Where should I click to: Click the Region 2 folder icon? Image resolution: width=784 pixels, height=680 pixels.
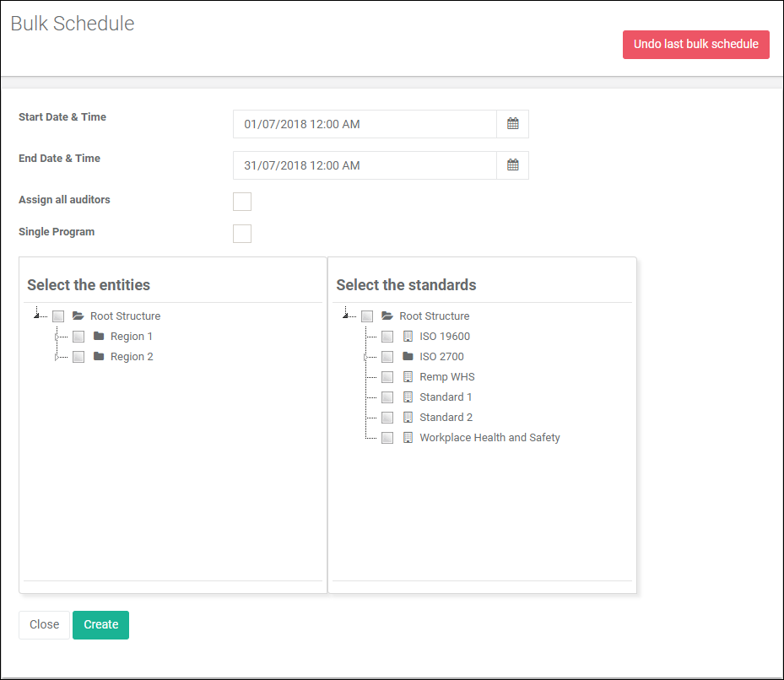(x=98, y=356)
